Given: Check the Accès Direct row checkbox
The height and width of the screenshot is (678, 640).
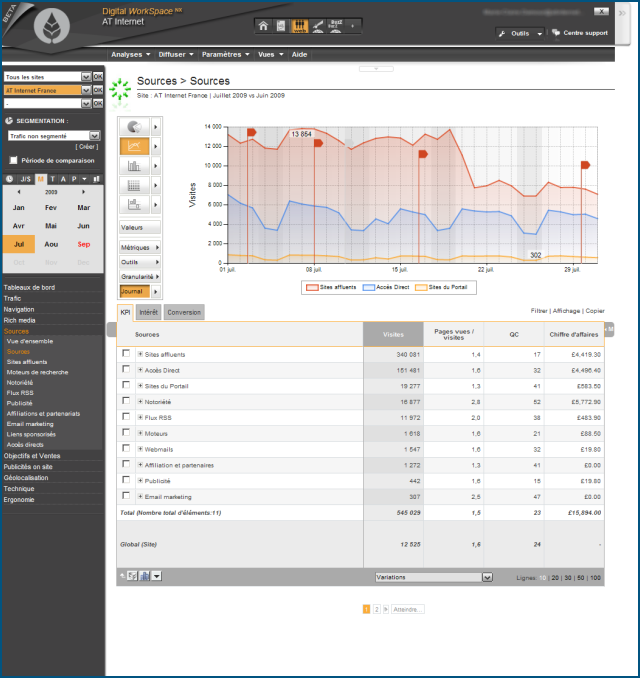Looking at the screenshot, I should (126, 369).
